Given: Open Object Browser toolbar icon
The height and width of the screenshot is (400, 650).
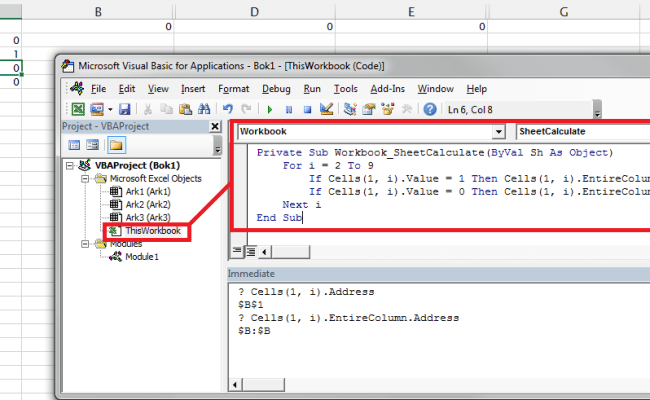Looking at the screenshot, I should [388, 109].
